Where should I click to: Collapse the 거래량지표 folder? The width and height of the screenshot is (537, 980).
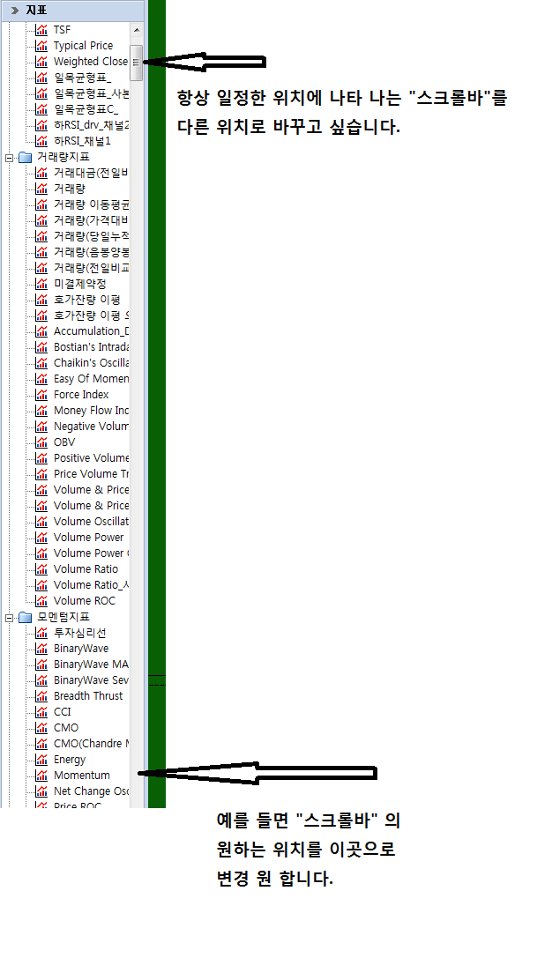click(x=10, y=157)
